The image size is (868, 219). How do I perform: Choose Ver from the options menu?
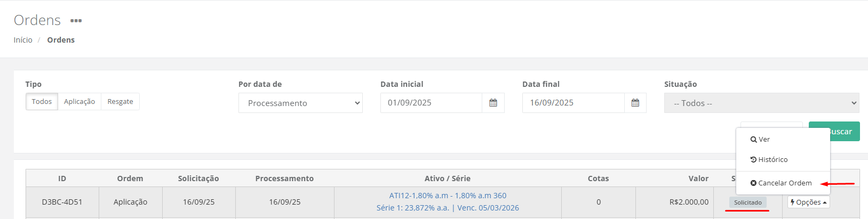[x=760, y=140]
